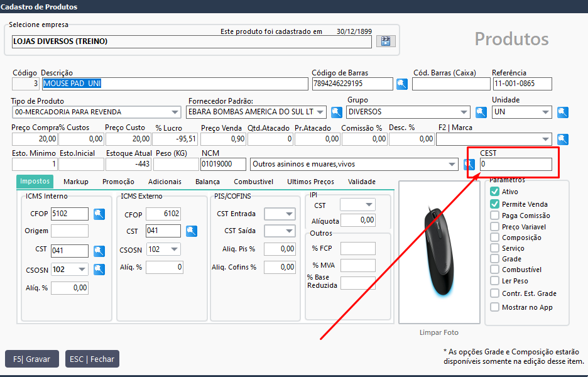Click the ESC Fechar button

(92, 359)
